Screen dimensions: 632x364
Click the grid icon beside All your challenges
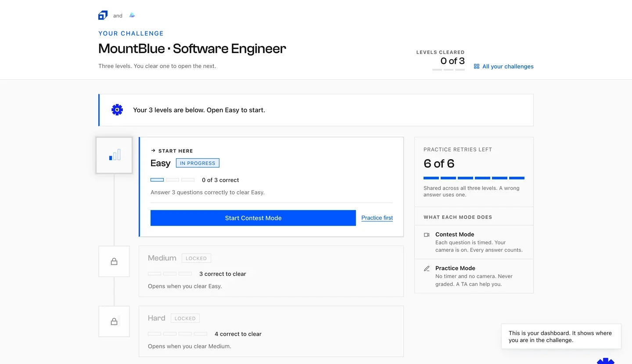point(477,66)
